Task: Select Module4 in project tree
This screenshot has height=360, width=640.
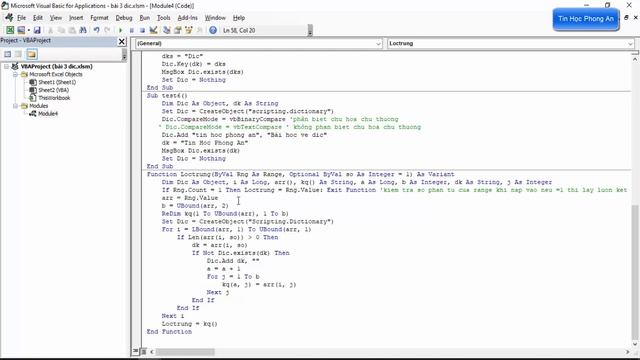Action: pyautogui.click(x=48, y=114)
